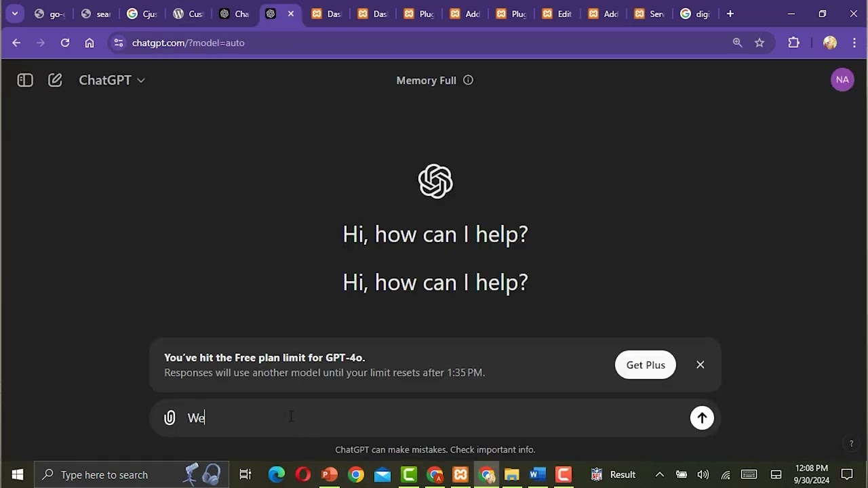The width and height of the screenshot is (868, 488).
Task: Reload the page with the refresh icon
Action: (65, 43)
